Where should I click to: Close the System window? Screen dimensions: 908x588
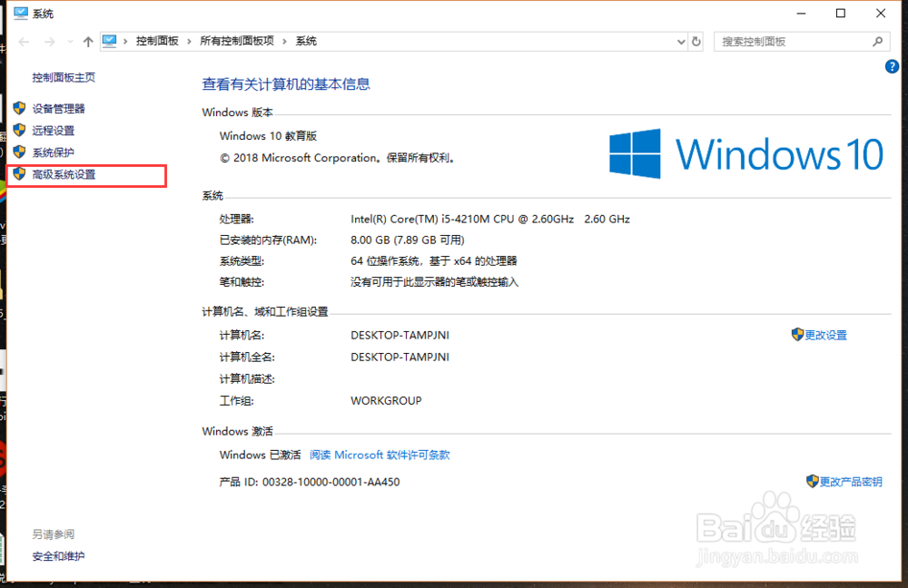pos(881,14)
